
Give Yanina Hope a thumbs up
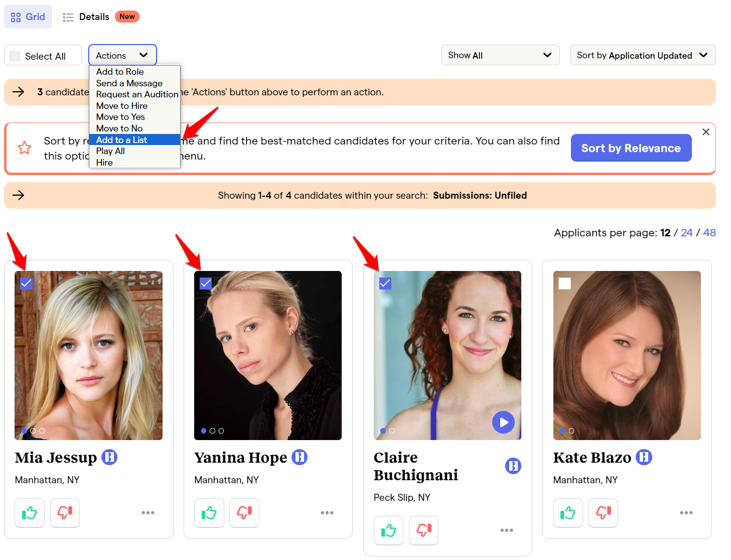pos(209,513)
